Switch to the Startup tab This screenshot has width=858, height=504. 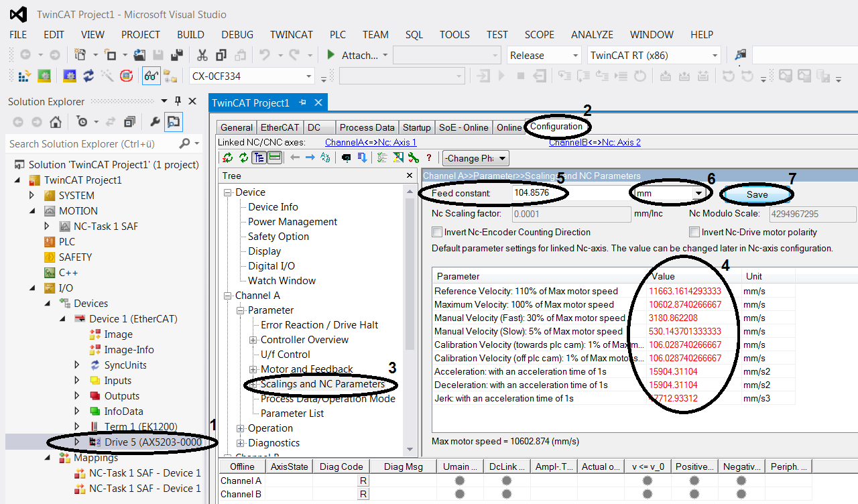tap(417, 127)
